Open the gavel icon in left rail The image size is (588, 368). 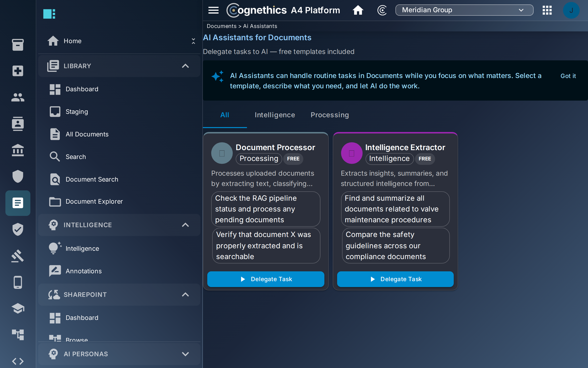pos(18,256)
